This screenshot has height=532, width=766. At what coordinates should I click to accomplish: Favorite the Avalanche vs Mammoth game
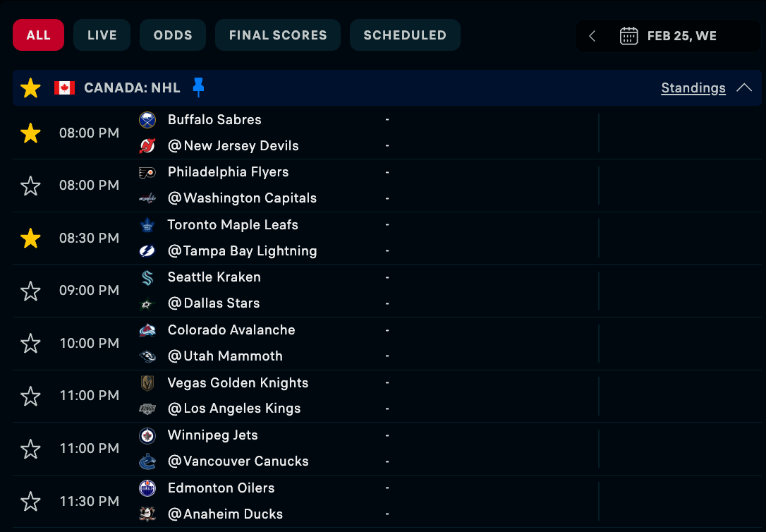[x=30, y=343]
